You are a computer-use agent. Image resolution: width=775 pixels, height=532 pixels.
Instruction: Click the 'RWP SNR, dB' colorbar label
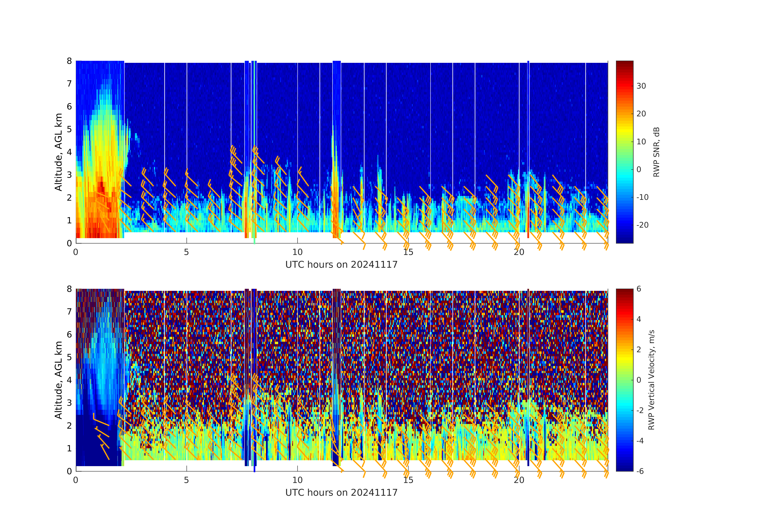[x=656, y=152]
